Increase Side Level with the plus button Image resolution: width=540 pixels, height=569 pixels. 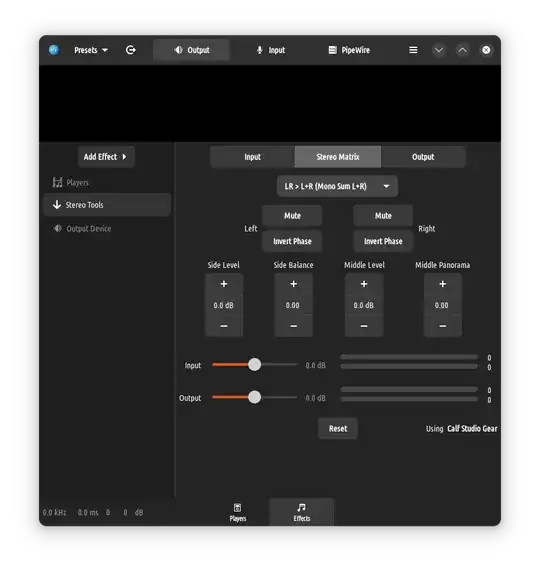pyautogui.click(x=224, y=284)
